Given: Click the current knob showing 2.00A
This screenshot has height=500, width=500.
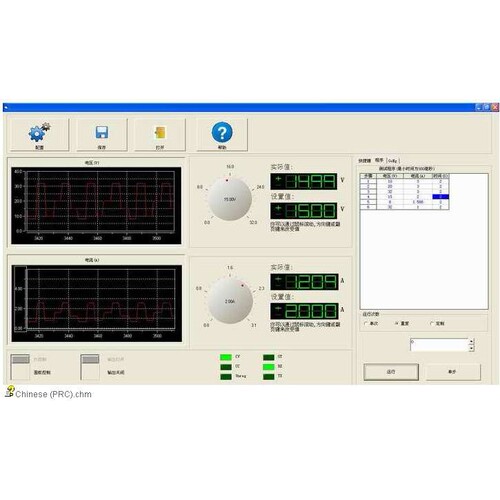Looking at the screenshot, I should coord(230,301).
